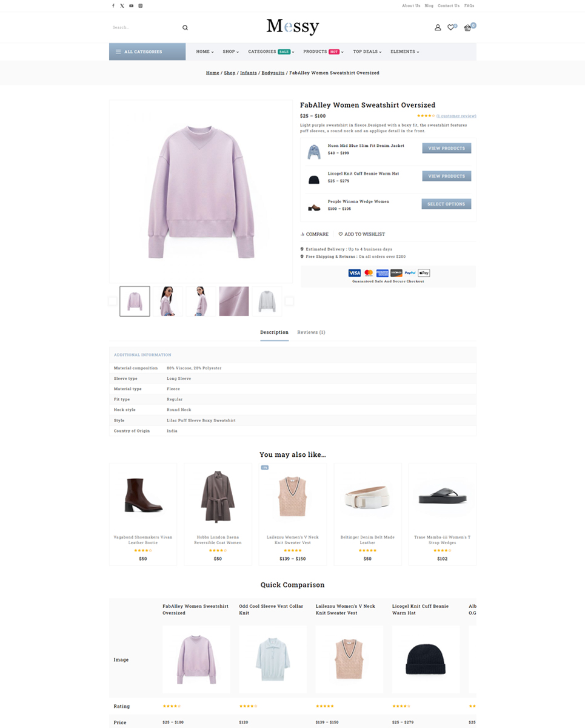
Task: Open the Bodysuits breadcrumb link
Action: click(273, 73)
